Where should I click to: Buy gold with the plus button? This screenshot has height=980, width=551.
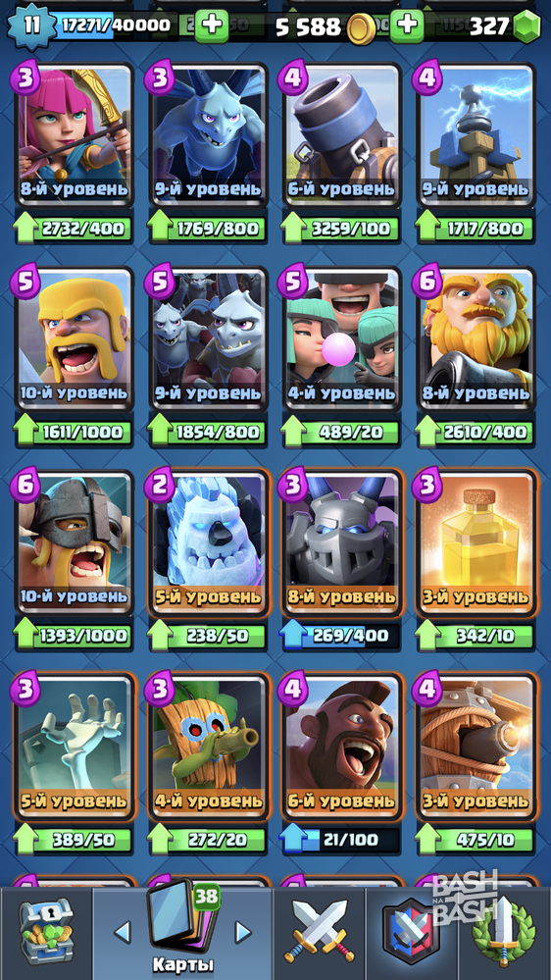click(x=407, y=26)
